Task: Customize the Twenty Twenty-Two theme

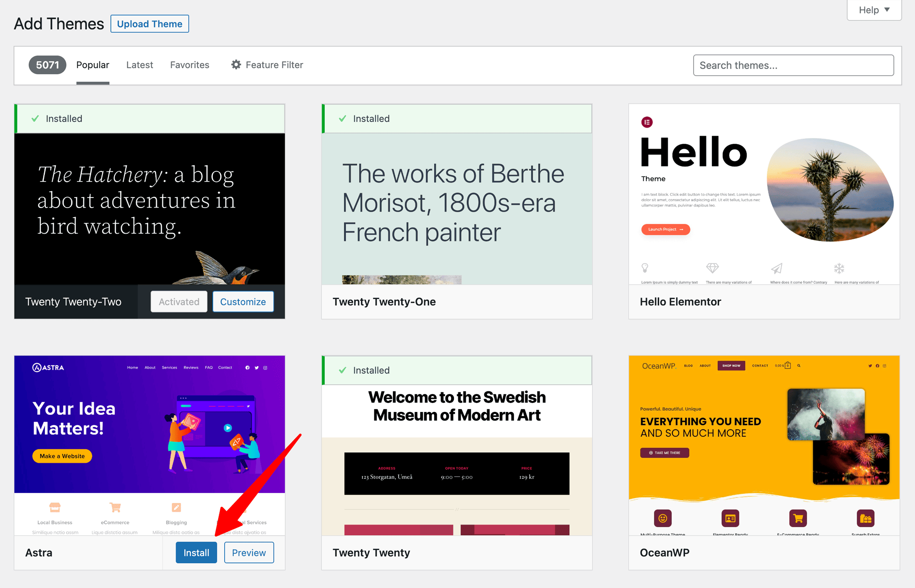Action: click(x=243, y=302)
